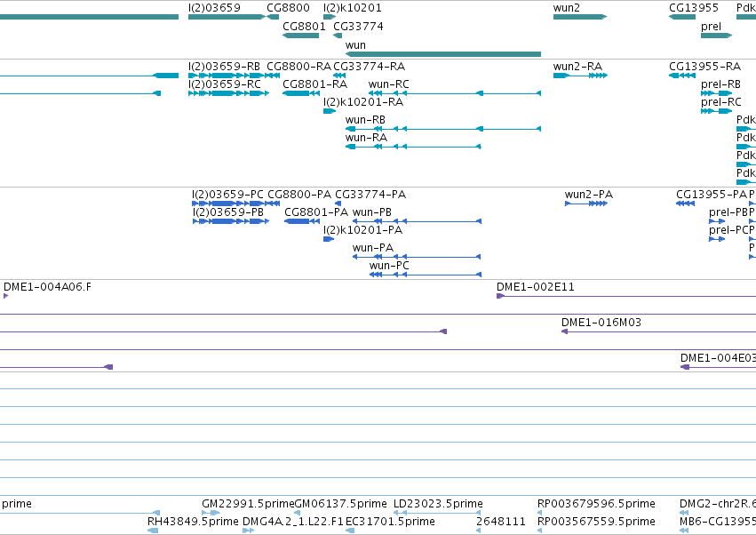The height and width of the screenshot is (535, 756).
Task: Click the wun-PB protein label
Action: tap(371, 212)
